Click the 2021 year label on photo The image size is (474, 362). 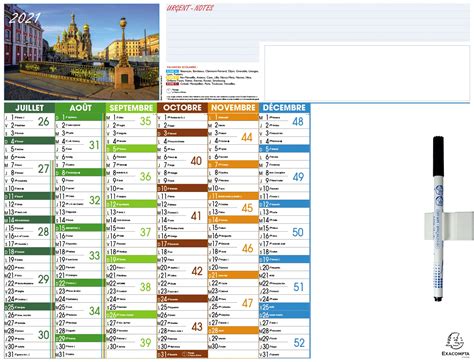pyautogui.click(x=25, y=18)
